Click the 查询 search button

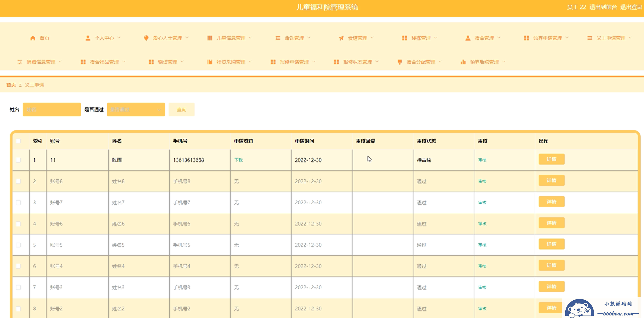[x=182, y=110]
